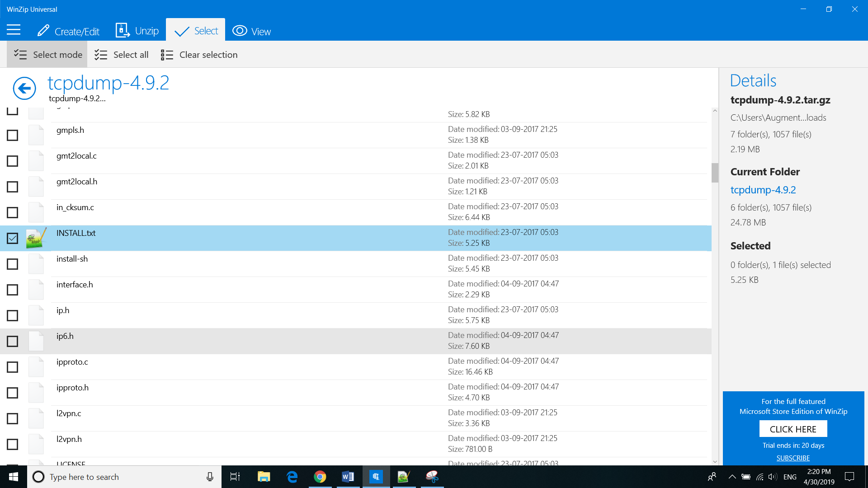Click the gmt2local.c file icon

click(x=36, y=161)
